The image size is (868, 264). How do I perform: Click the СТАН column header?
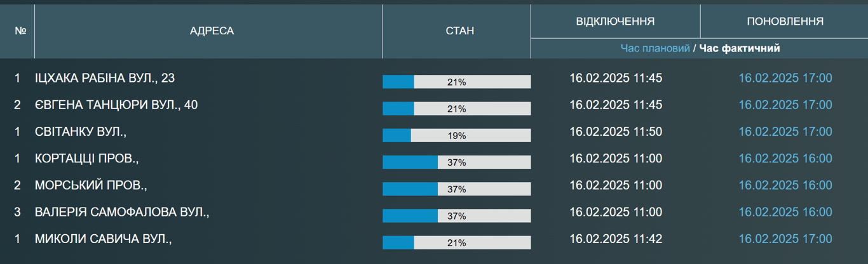(456, 31)
